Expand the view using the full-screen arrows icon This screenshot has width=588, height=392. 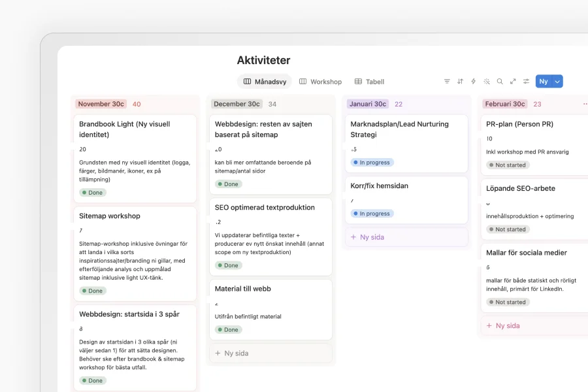(513, 82)
